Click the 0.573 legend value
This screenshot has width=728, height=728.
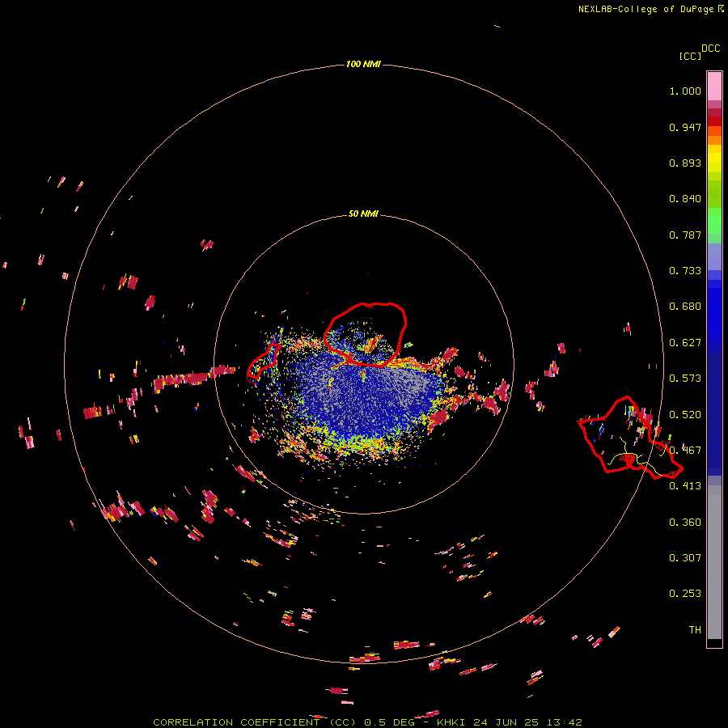[x=685, y=379]
